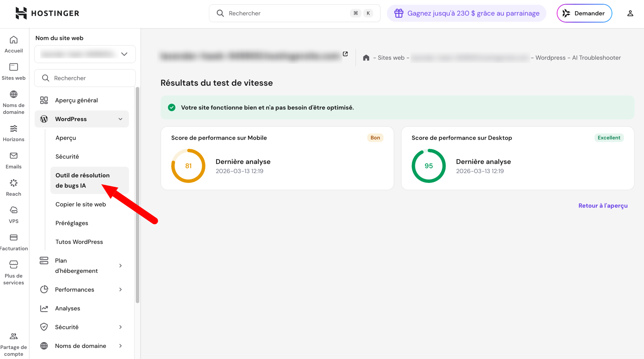Select Copier le site web
This screenshot has width=644, height=359.
point(80,204)
